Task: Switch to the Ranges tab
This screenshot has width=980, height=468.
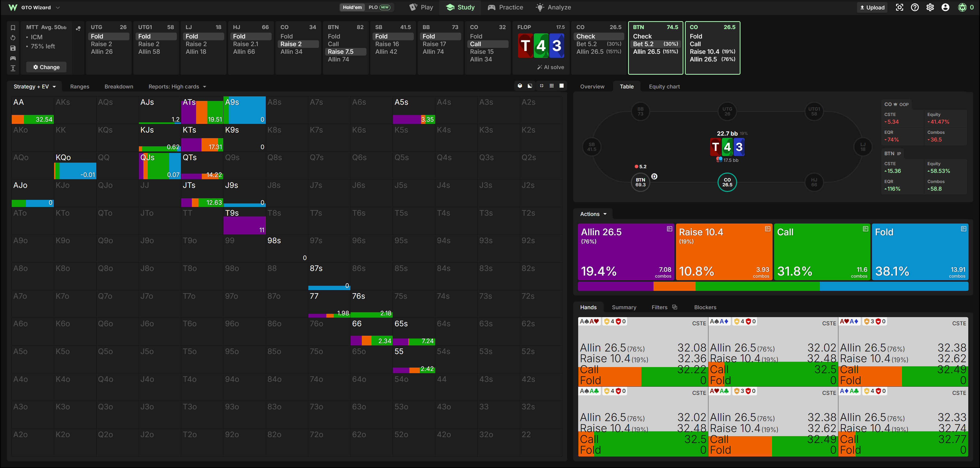Action: (80, 86)
